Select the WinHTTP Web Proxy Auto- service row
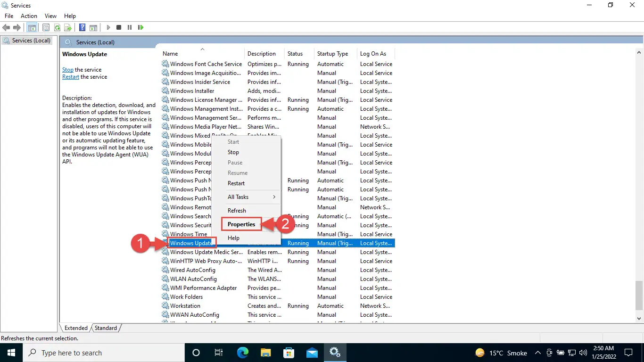644x362 pixels. 278,261
